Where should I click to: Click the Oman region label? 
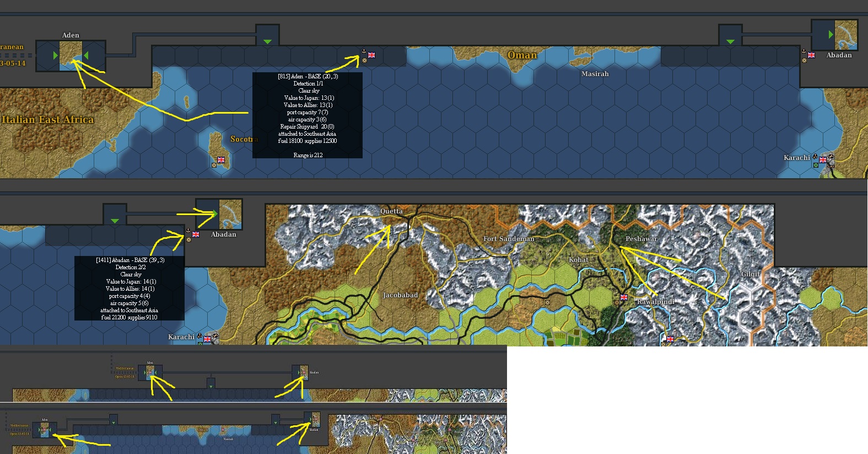522,55
